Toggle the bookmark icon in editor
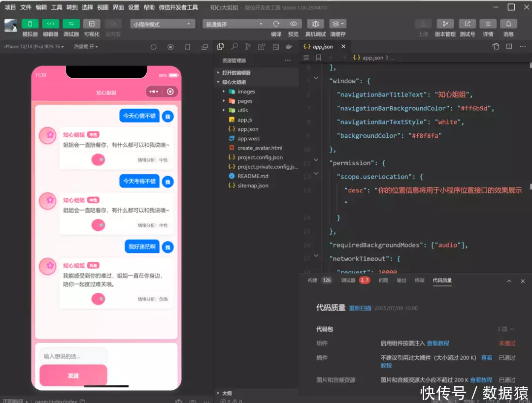 319,58
